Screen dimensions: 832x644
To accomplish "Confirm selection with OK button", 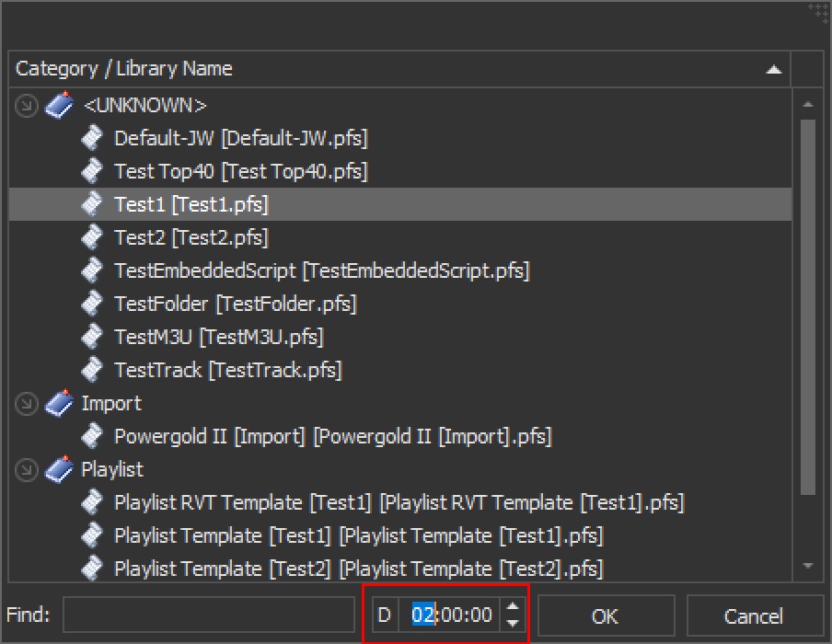I will click(606, 615).
